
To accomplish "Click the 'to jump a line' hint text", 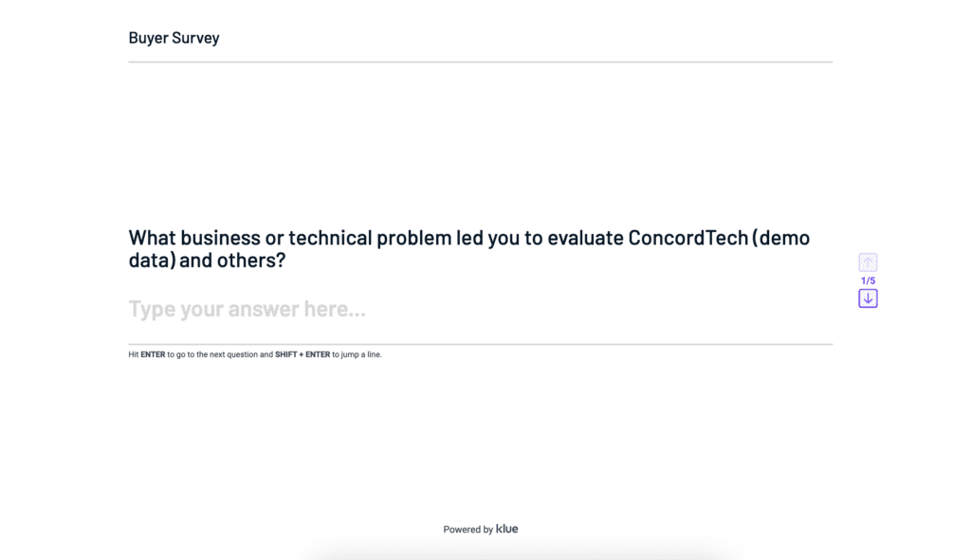I will [x=357, y=355].
